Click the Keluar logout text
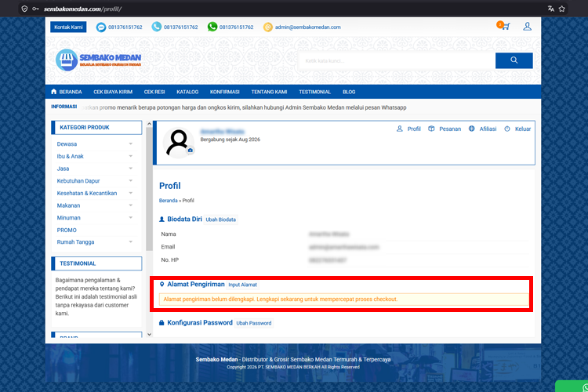This screenshot has height=392, width=588. coord(523,129)
